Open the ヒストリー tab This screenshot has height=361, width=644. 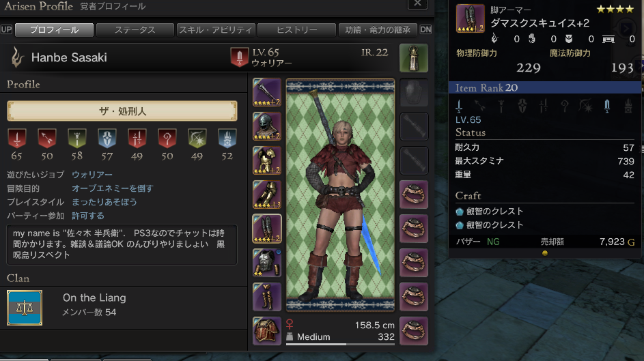[x=296, y=29]
